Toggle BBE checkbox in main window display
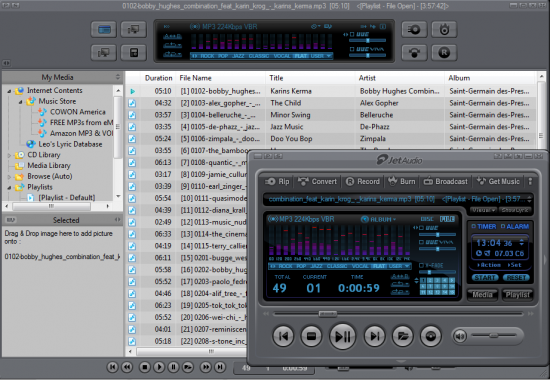 352,34
